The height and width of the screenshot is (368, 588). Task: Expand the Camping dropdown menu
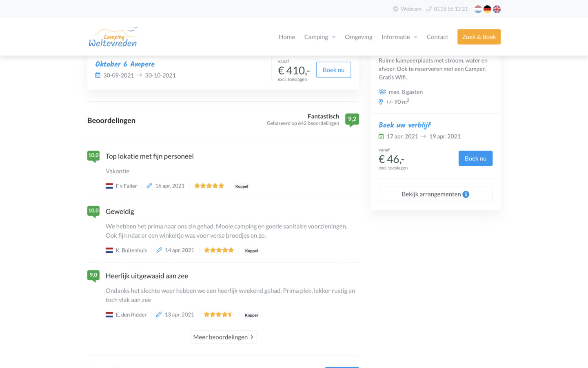pos(320,37)
